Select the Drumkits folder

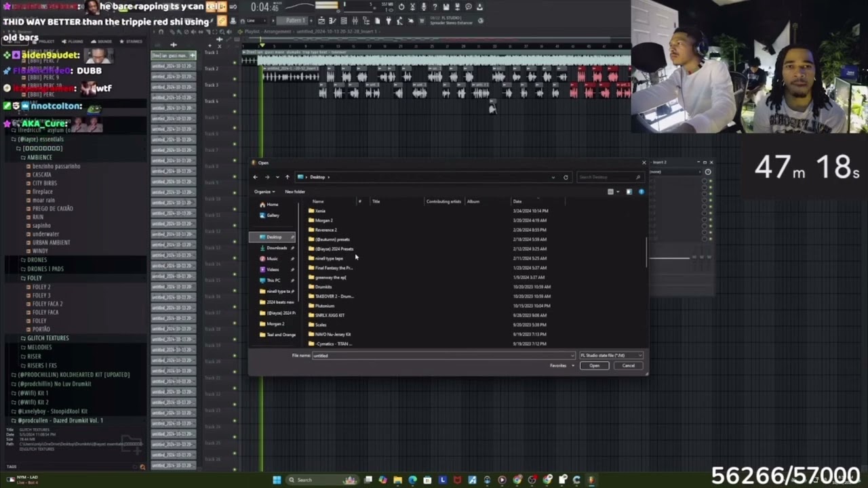tap(320, 287)
